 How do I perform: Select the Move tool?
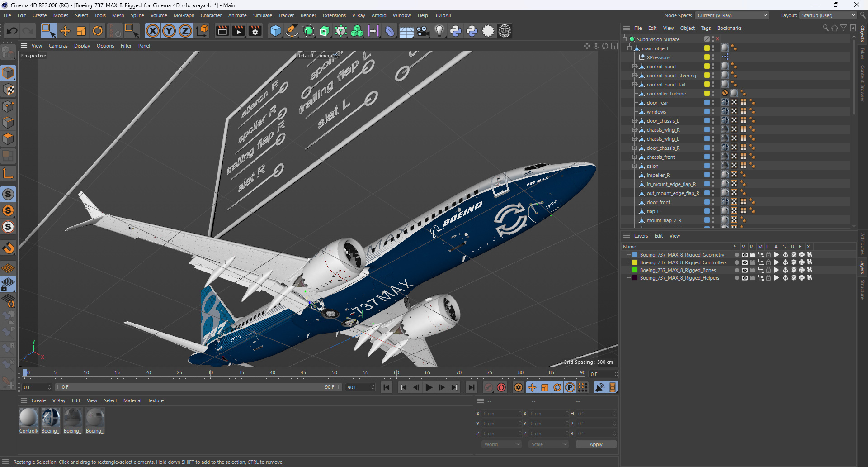(x=65, y=31)
